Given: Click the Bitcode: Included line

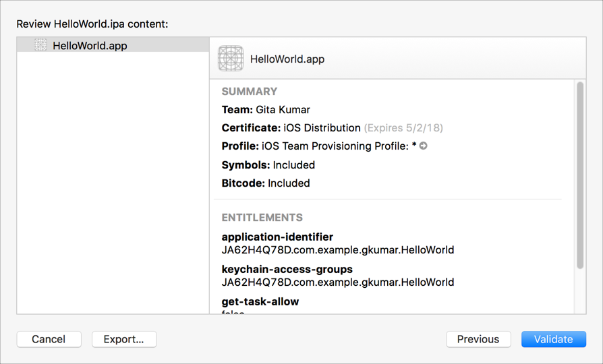Looking at the screenshot, I should pyautogui.click(x=266, y=183).
